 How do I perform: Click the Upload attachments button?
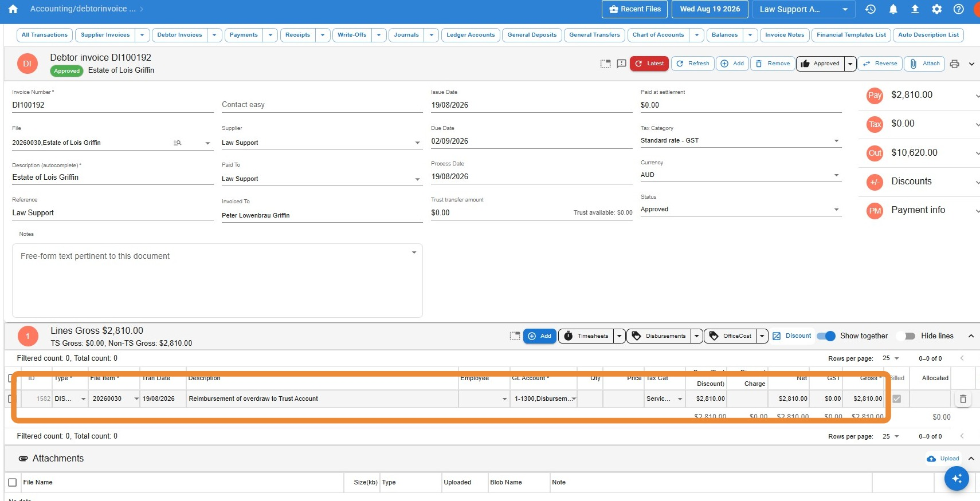943,459
